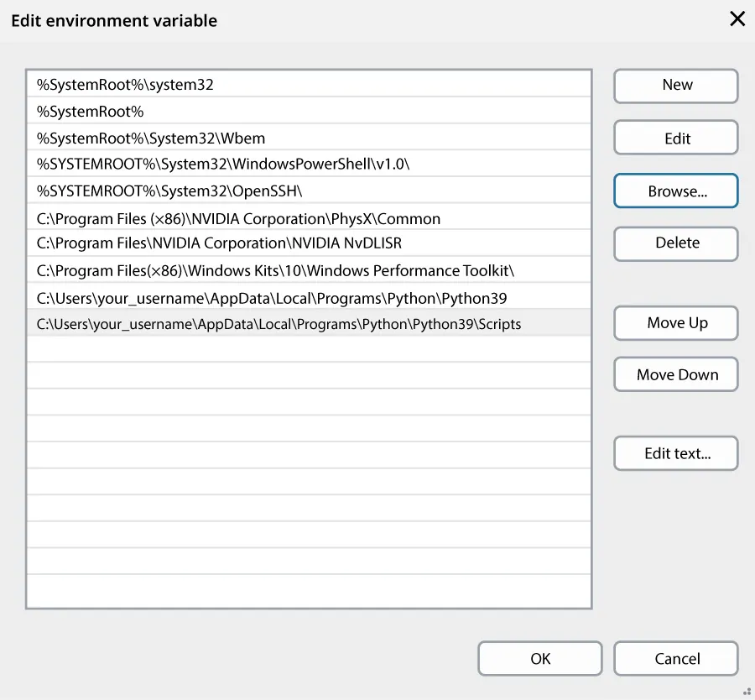Image resolution: width=755 pixels, height=700 pixels.
Task: Delete the selected path entry
Action: (675, 243)
